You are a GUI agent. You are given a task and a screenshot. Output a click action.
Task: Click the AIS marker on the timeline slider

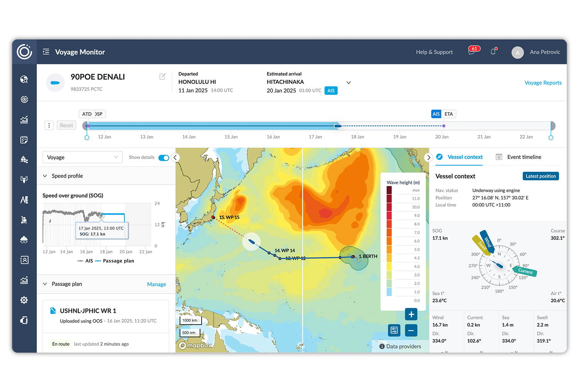[x=436, y=114]
